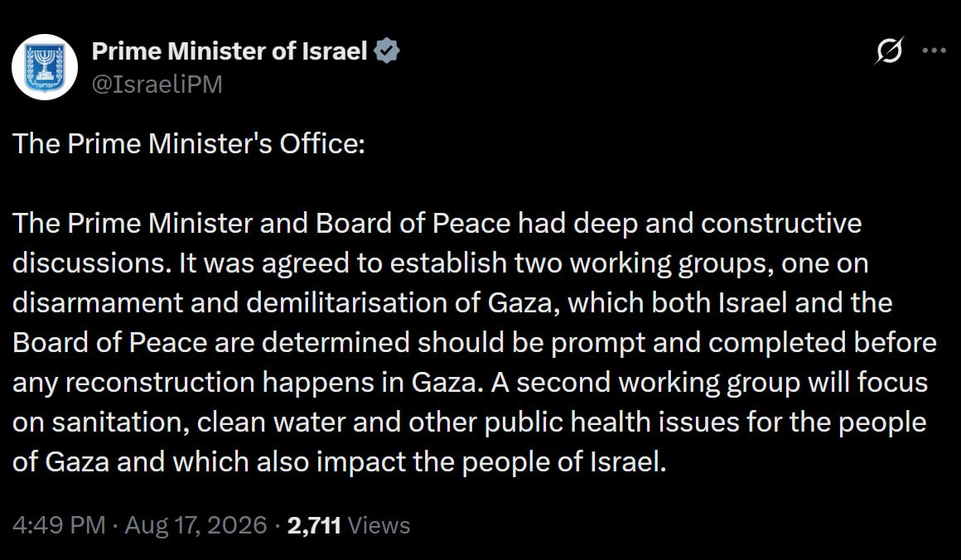
Task: Click the 4:49 PM timestamp
Action: tap(59, 526)
